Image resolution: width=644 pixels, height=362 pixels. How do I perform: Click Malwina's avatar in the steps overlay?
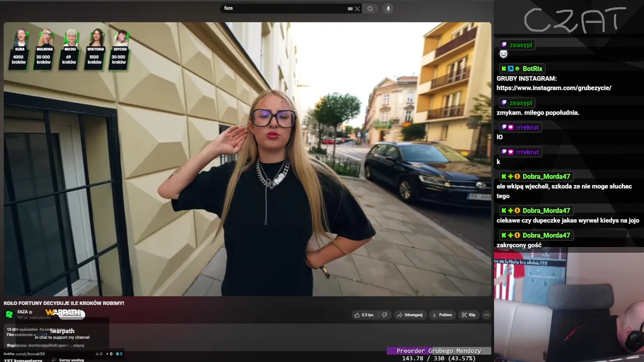[x=45, y=38]
